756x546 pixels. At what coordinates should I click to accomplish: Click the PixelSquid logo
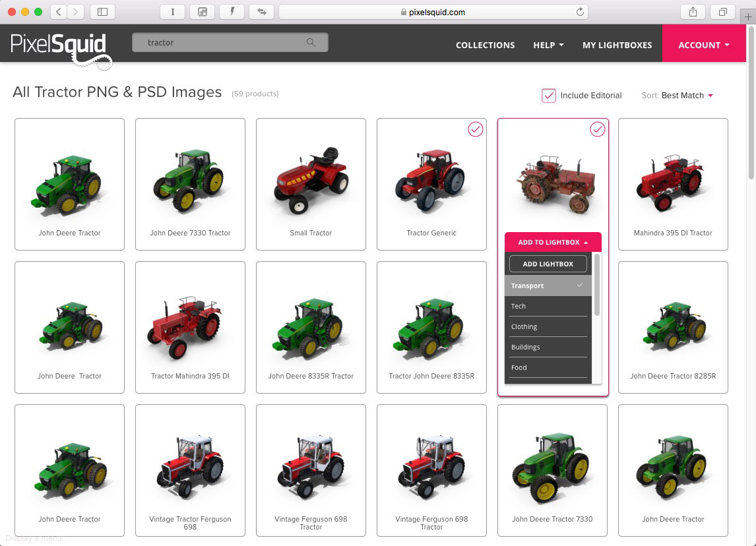pyautogui.click(x=58, y=46)
